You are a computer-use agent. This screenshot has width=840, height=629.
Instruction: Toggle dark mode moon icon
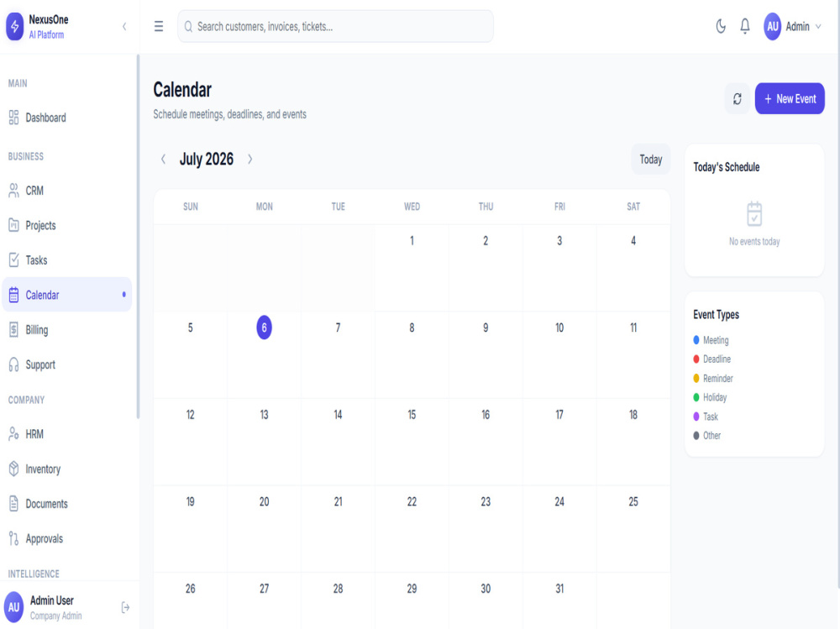[721, 26]
